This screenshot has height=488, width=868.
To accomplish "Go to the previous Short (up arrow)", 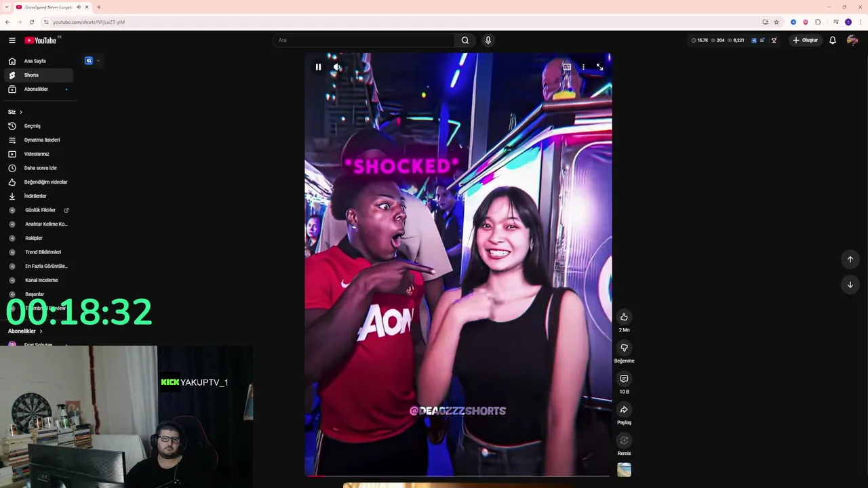I will 850,260.
